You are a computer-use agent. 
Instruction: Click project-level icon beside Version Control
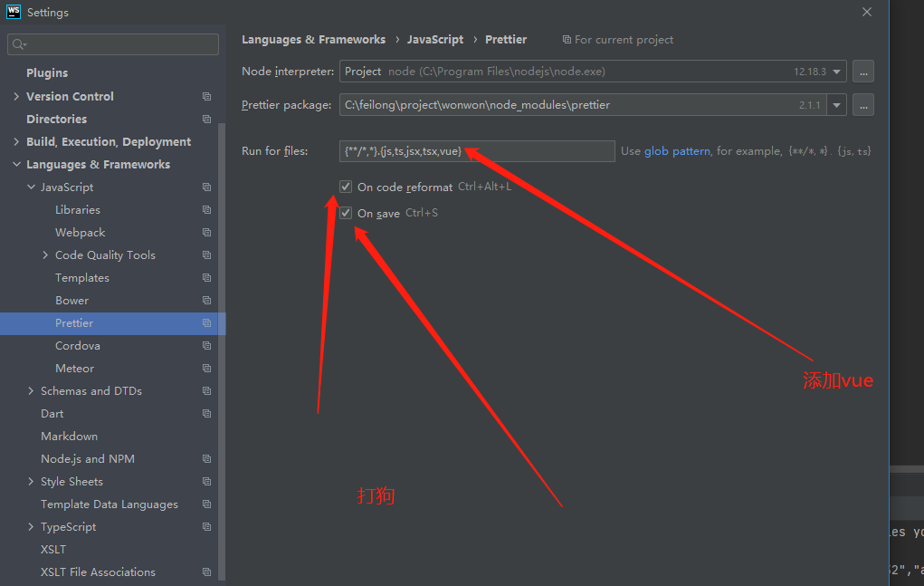[x=207, y=96]
